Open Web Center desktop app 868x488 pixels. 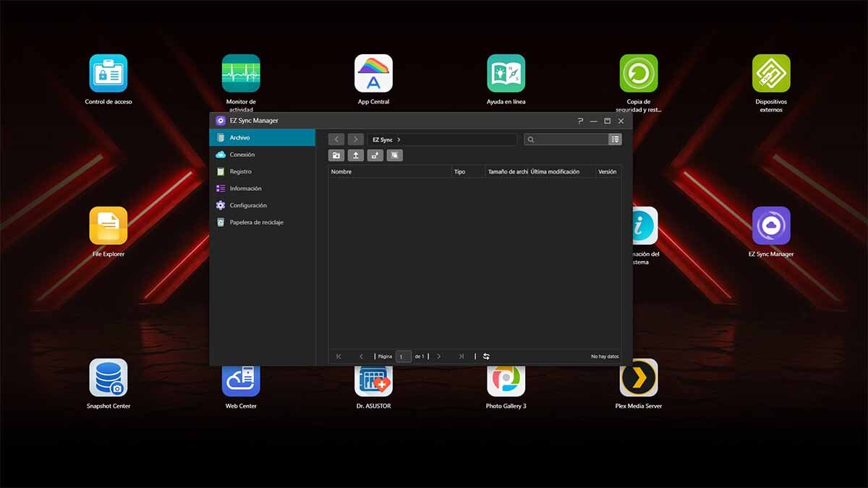(x=241, y=381)
